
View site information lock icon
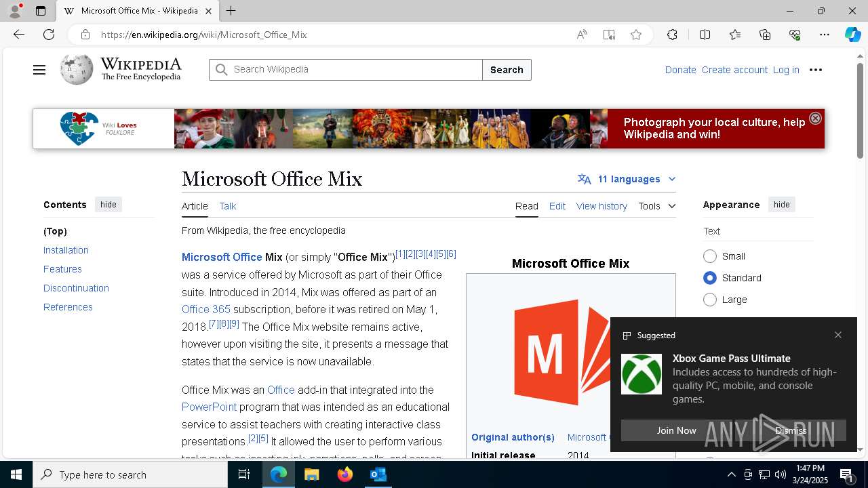pyautogui.click(x=85, y=35)
